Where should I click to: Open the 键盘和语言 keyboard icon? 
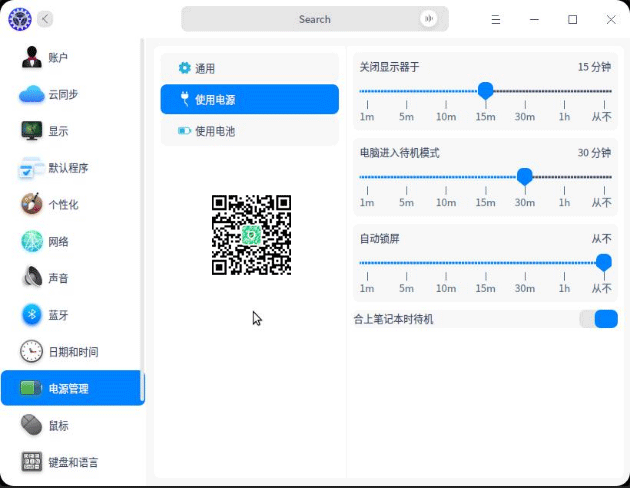pos(31,462)
